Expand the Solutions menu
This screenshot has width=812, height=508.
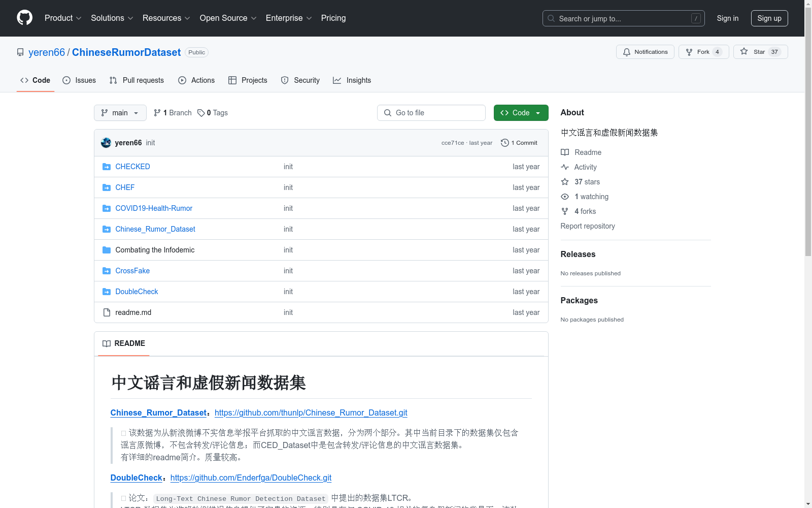(x=112, y=18)
